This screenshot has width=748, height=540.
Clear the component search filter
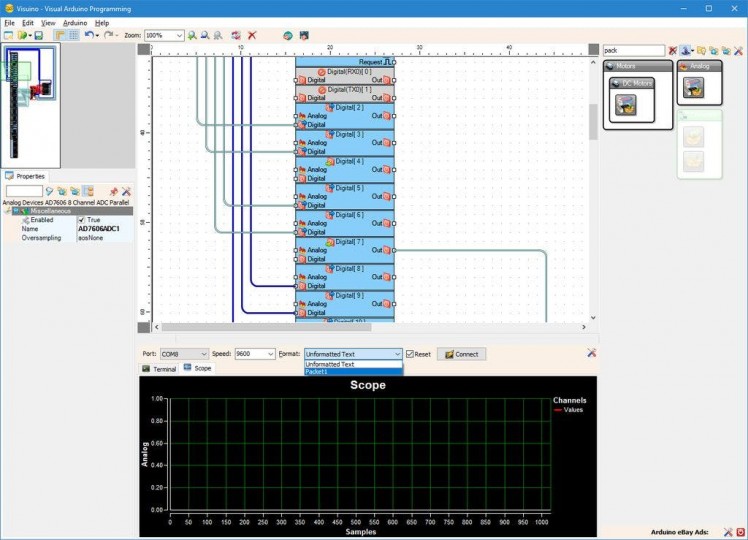[673, 50]
